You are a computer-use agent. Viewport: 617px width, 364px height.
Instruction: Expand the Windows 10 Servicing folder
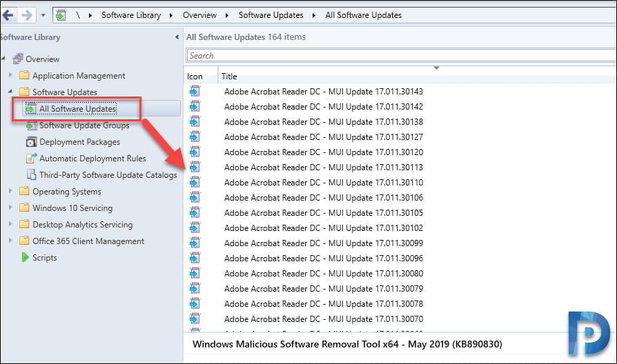(x=10, y=207)
